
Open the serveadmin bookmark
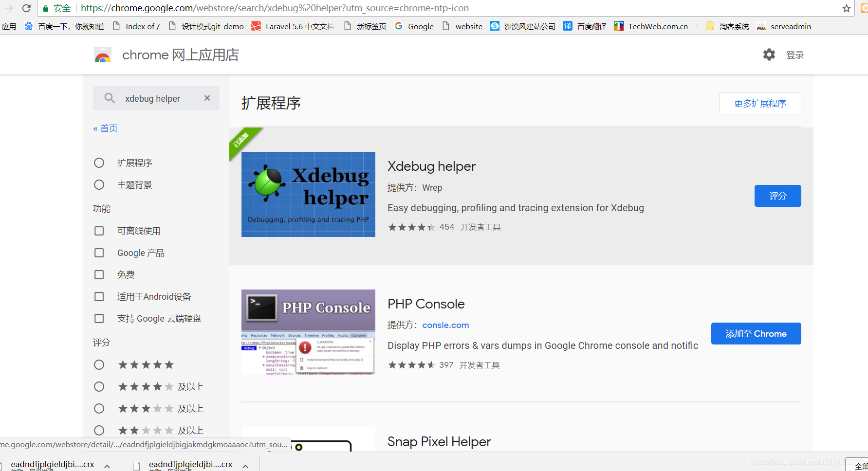(x=784, y=26)
